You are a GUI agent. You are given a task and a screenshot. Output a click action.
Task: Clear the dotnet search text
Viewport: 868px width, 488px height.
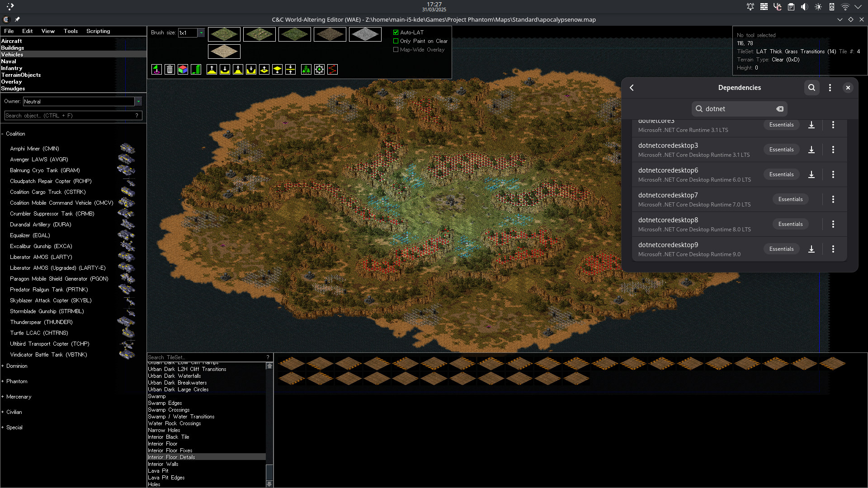(x=780, y=109)
